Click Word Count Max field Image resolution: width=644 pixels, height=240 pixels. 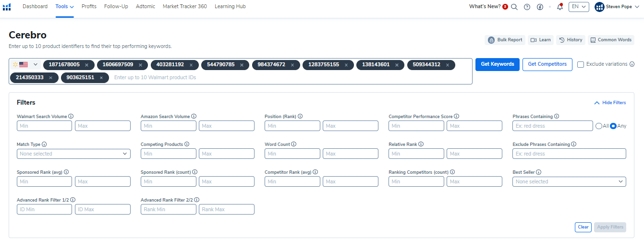351,154
